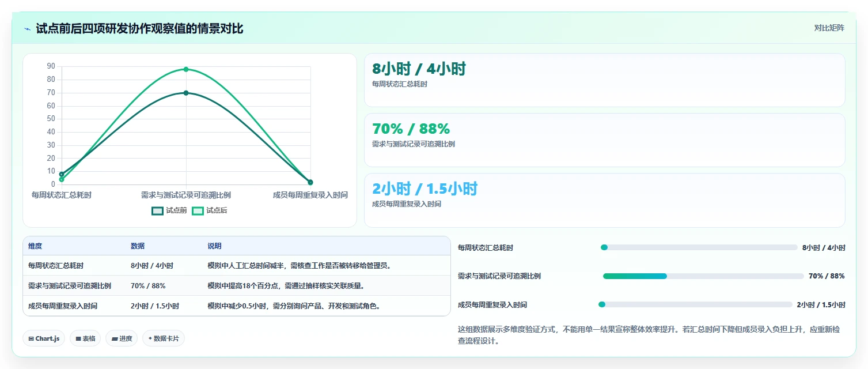Click the card caption 每周状态汇总耗时 under 8小时 / 4小时
This screenshot has width=868, height=369.
pos(400,84)
